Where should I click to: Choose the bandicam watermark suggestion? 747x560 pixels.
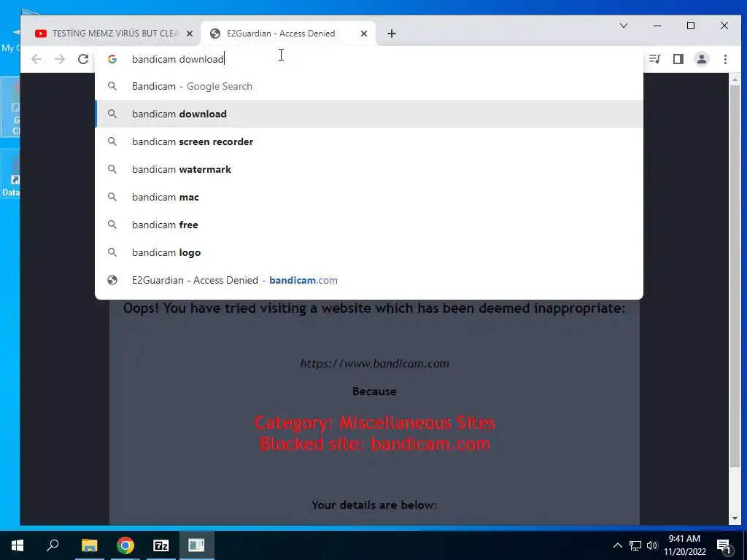point(369,169)
